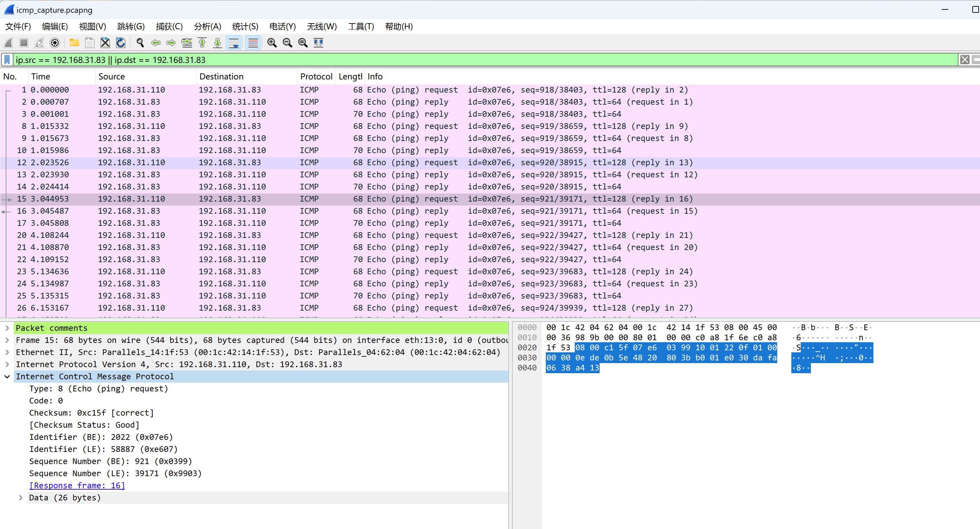Click the zoom in toolbar icon
Image resolution: width=980 pixels, height=529 pixels.
[272, 43]
